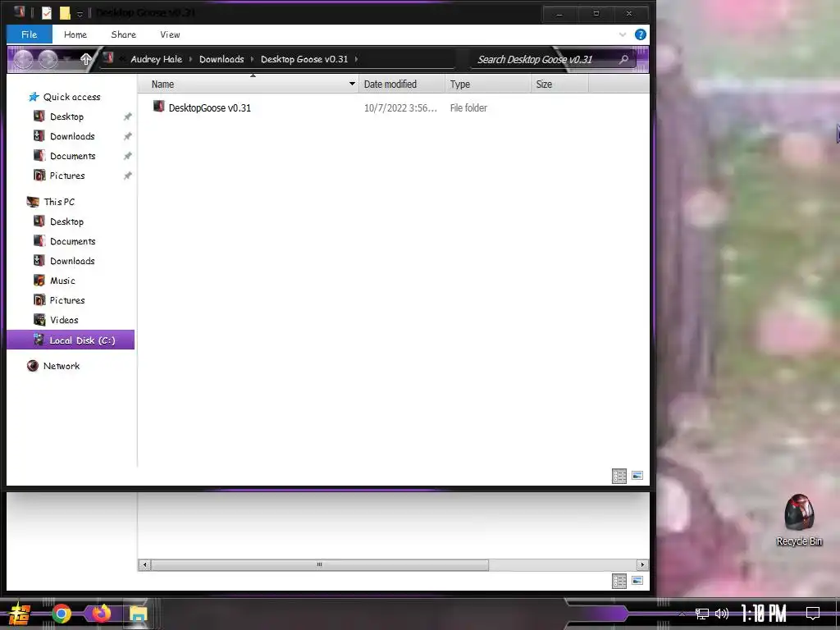The width and height of the screenshot is (840, 630).
Task: Click the pin icon beside Quick access Downloads
Action: (x=127, y=137)
